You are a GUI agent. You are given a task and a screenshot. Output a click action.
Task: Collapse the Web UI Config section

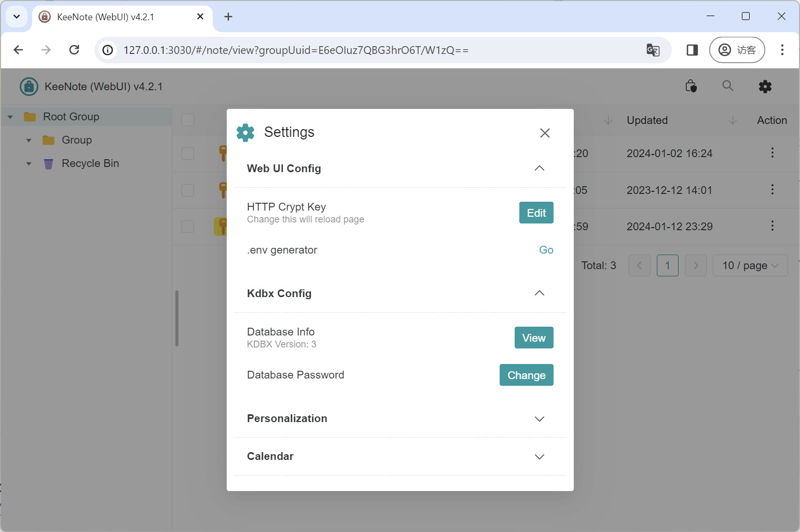pos(540,168)
